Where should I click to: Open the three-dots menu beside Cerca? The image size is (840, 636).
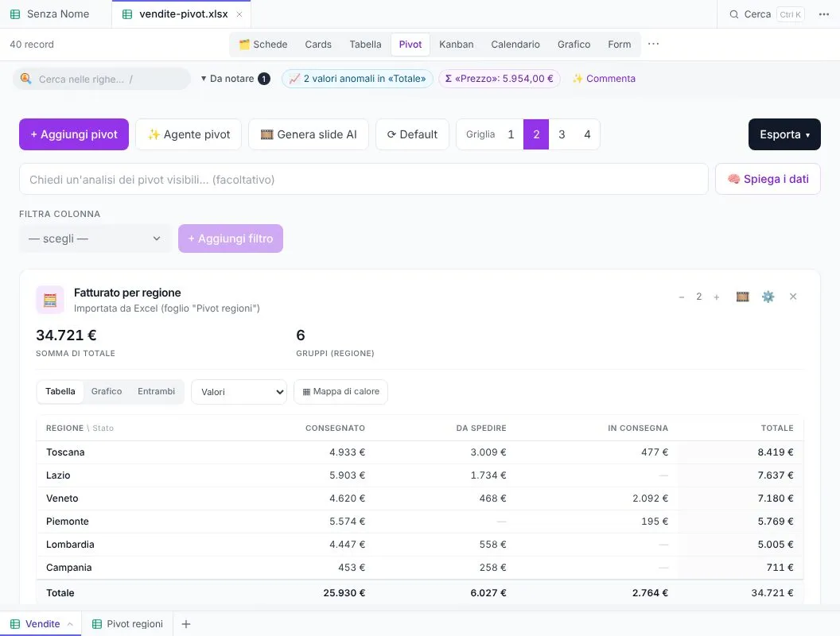(x=824, y=14)
